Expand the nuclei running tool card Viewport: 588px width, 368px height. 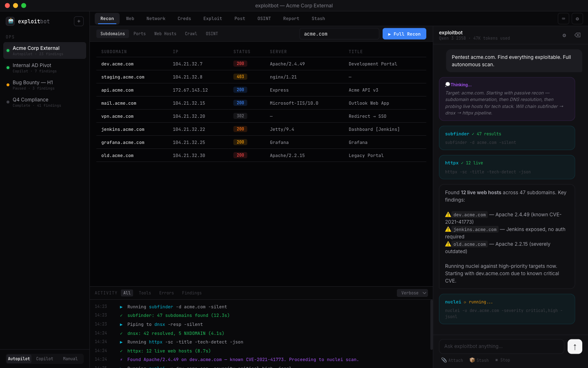click(x=507, y=309)
